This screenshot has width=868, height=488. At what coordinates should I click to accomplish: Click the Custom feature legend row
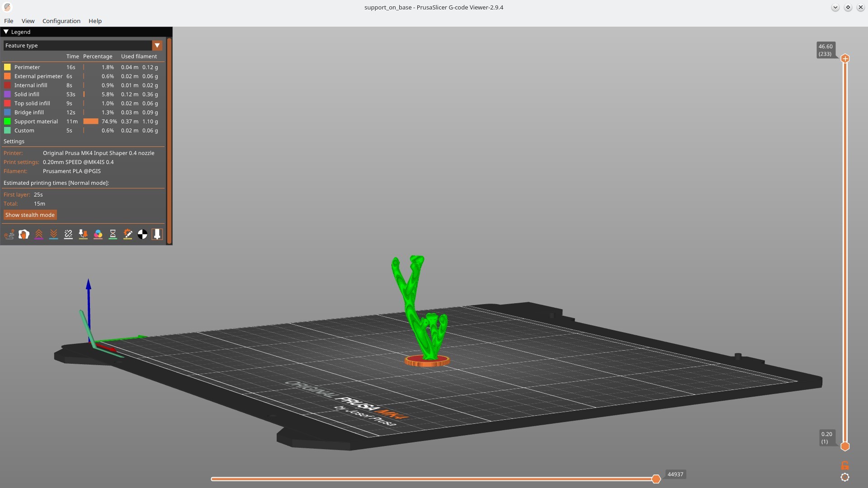(x=84, y=131)
